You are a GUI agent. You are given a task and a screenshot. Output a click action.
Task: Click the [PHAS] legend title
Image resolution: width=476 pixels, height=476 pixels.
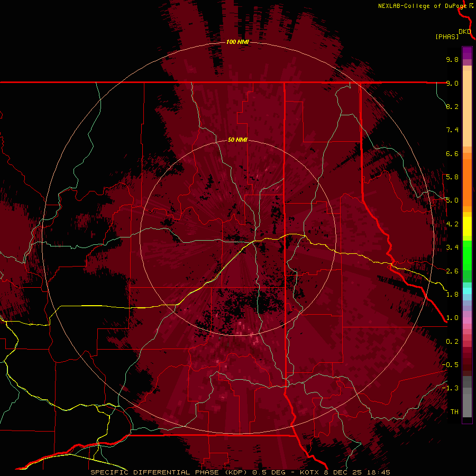[x=447, y=36]
